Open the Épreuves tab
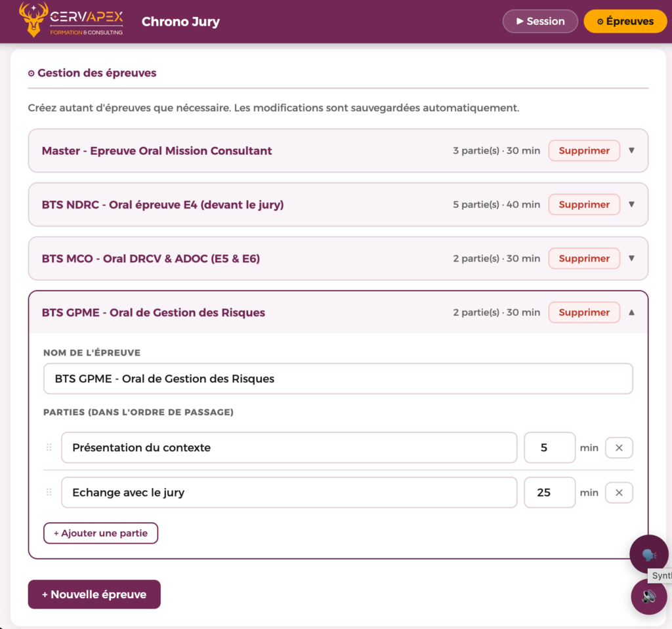 click(x=625, y=22)
